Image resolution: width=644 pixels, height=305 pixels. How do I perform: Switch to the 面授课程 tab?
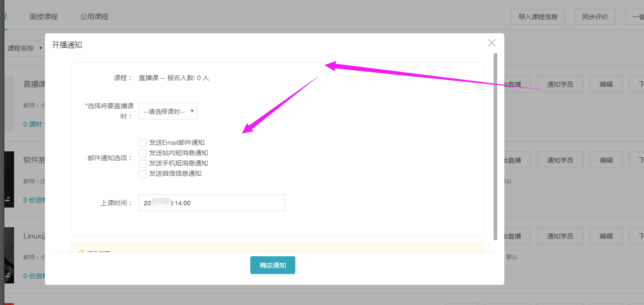coord(44,16)
